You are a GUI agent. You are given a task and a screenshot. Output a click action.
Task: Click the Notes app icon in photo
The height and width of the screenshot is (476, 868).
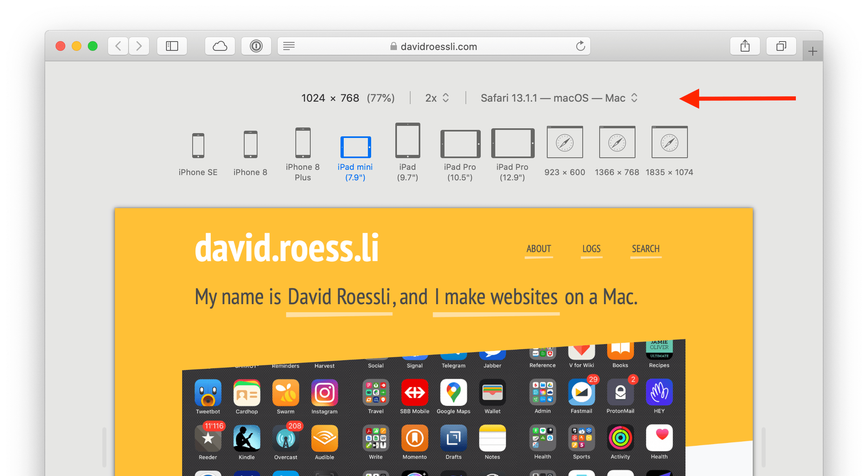click(492, 438)
